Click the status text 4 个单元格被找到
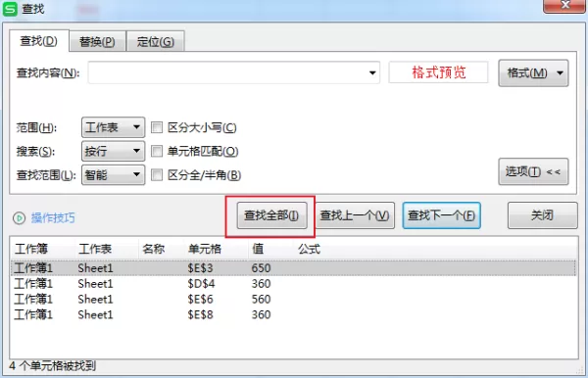 coord(53,365)
